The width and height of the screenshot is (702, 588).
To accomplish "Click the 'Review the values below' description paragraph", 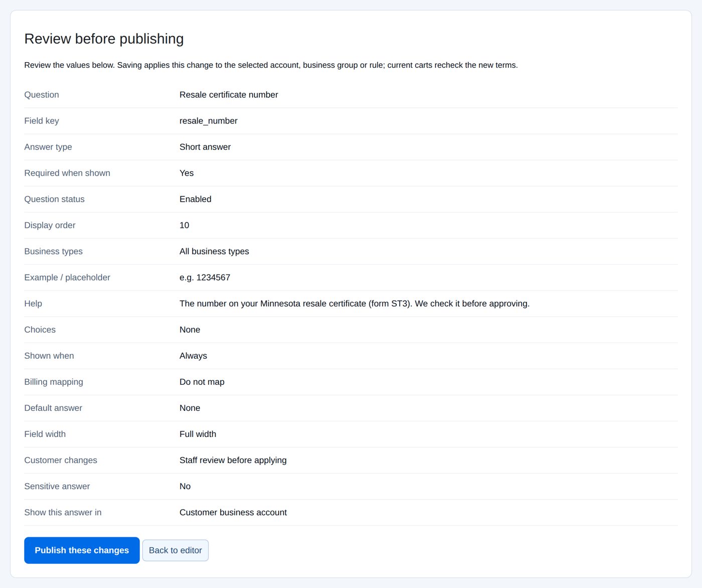I will pyautogui.click(x=271, y=65).
